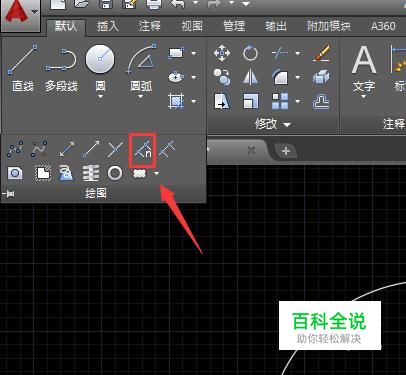Open the Hatch tool dropdown arrow
The height and width of the screenshot is (375, 406).
point(193,101)
